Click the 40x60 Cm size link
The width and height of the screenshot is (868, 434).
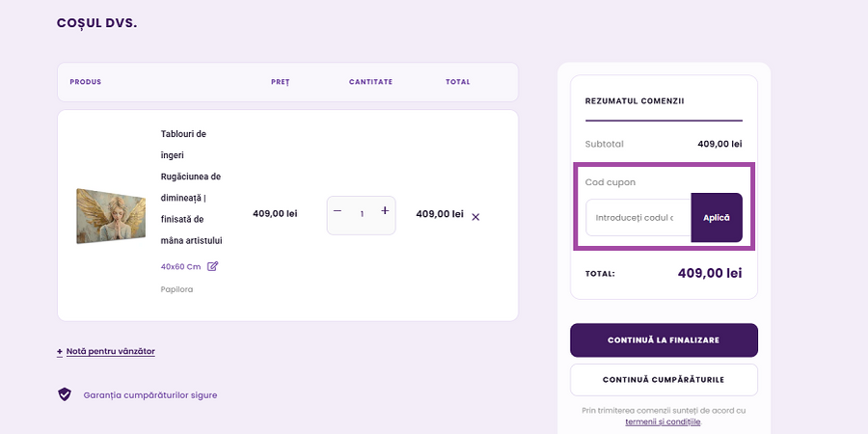coord(180,267)
